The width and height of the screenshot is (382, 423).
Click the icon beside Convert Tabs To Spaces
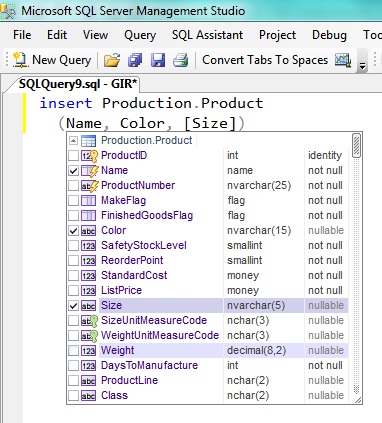point(343,60)
